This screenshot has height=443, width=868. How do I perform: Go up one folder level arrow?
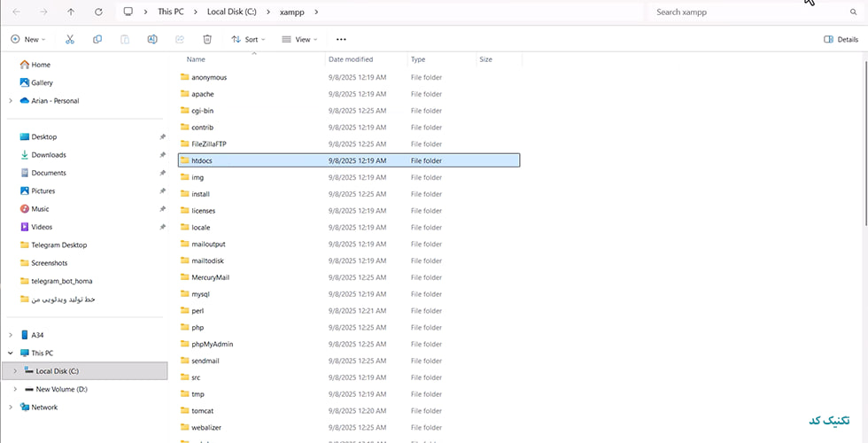pos(71,12)
